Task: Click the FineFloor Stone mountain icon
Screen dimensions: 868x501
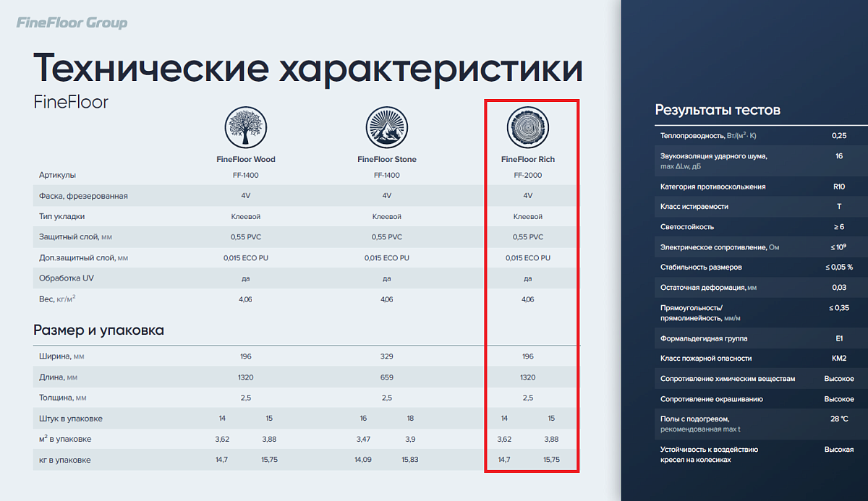Action: 386,127
